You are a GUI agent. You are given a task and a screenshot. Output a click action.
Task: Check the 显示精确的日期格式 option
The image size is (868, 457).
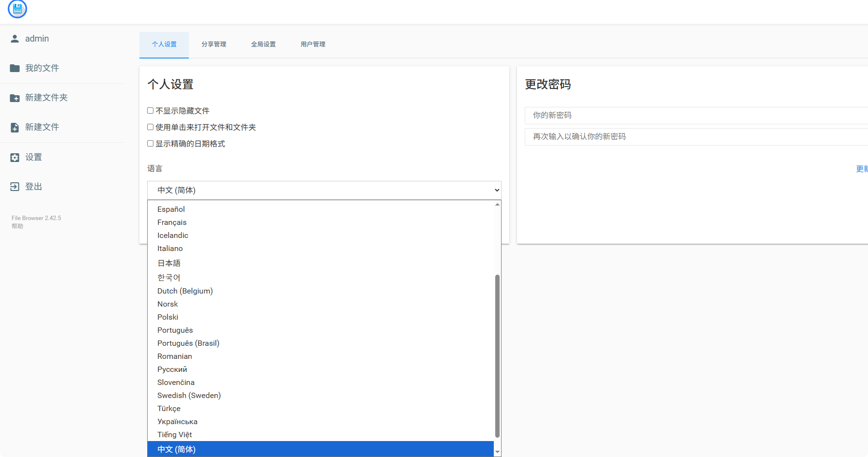151,144
